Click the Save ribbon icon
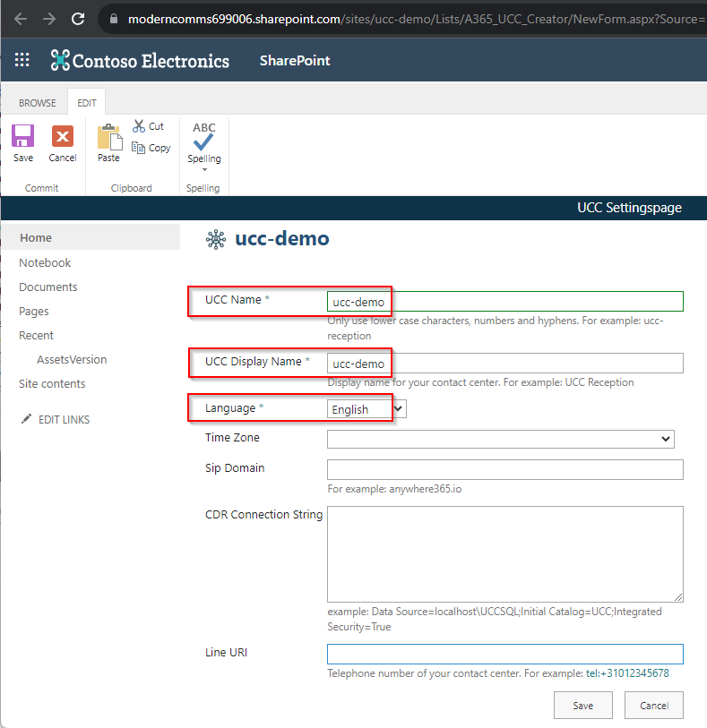 click(23, 136)
